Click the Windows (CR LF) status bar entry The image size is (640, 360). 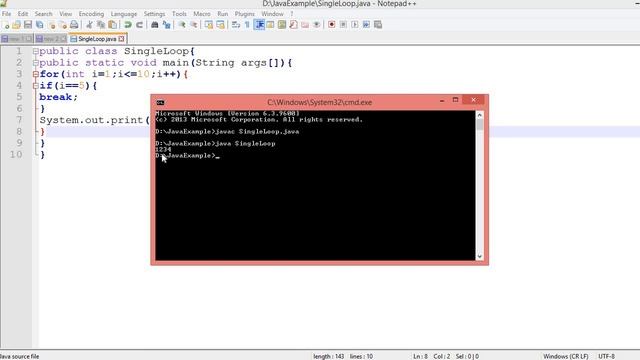[x=565, y=356]
